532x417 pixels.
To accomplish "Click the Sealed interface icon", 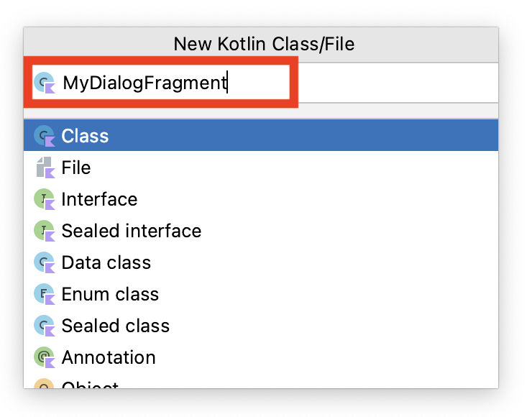I will pyautogui.click(x=45, y=231).
